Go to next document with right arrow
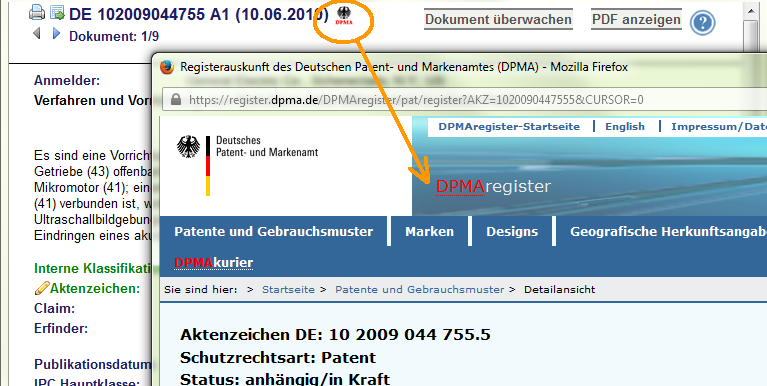The height and width of the screenshot is (386, 767). (56, 33)
